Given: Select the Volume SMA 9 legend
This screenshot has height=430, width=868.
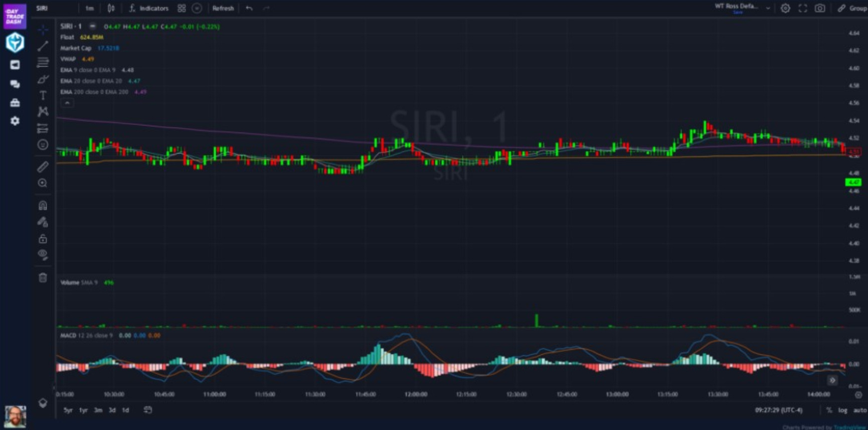Looking at the screenshot, I should tap(87, 282).
